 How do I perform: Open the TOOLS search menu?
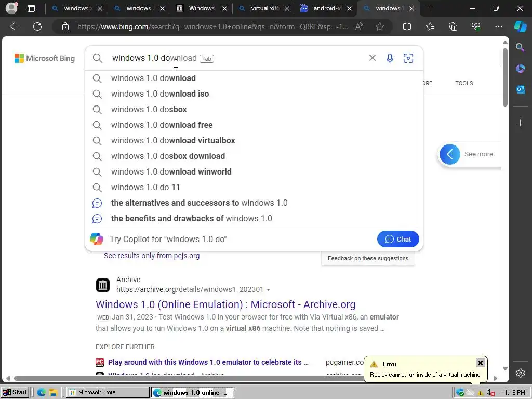pyautogui.click(x=464, y=83)
